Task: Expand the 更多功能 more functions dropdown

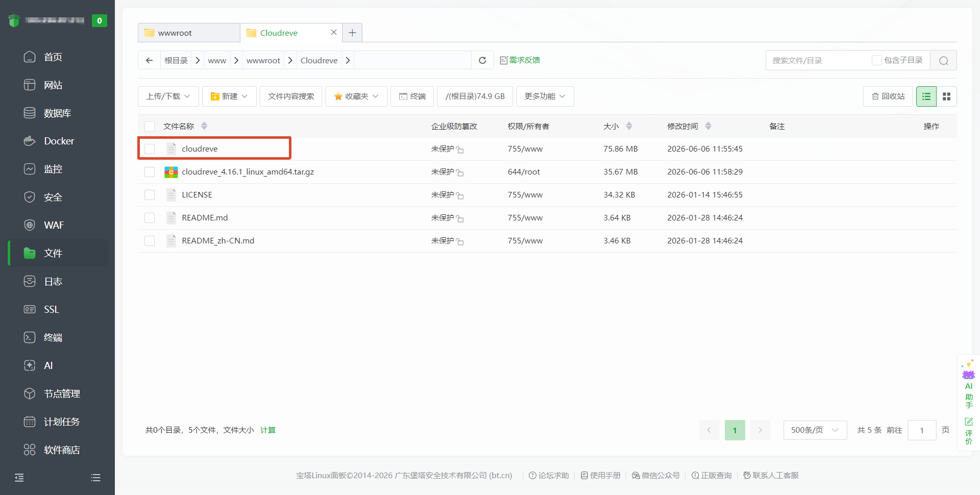Action: tap(545, 96)
